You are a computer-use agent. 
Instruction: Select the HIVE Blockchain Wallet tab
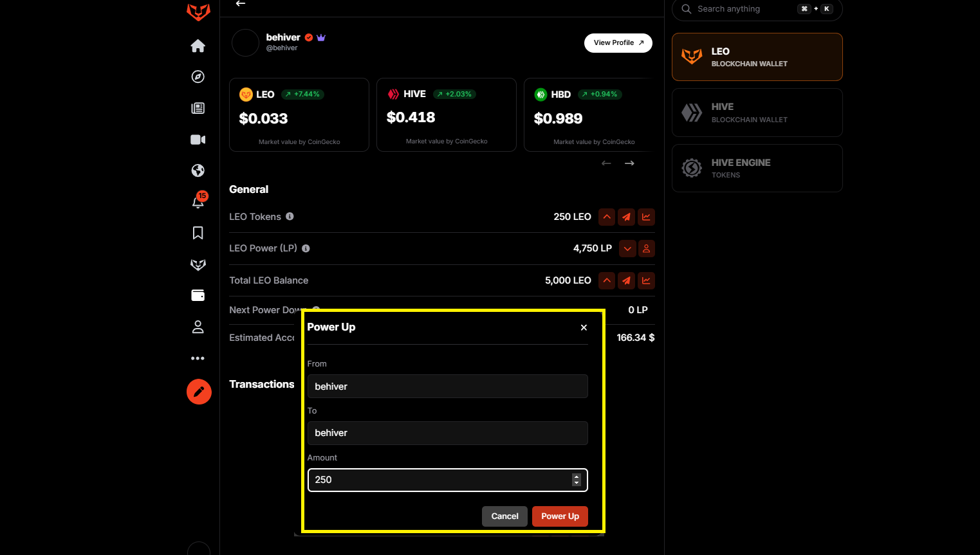point(757,113)
